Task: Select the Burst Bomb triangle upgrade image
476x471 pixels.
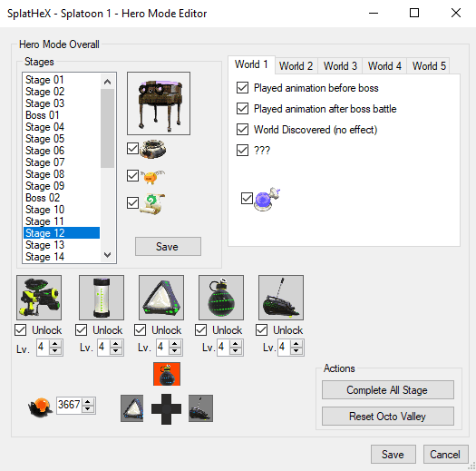Action: tap(161, 298)
